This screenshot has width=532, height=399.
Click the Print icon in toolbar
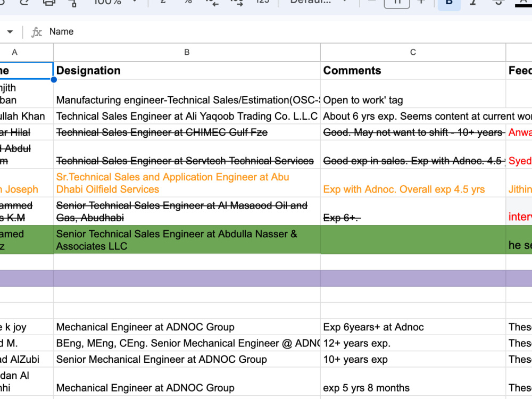pyautogui.click(x=49, y=3)
